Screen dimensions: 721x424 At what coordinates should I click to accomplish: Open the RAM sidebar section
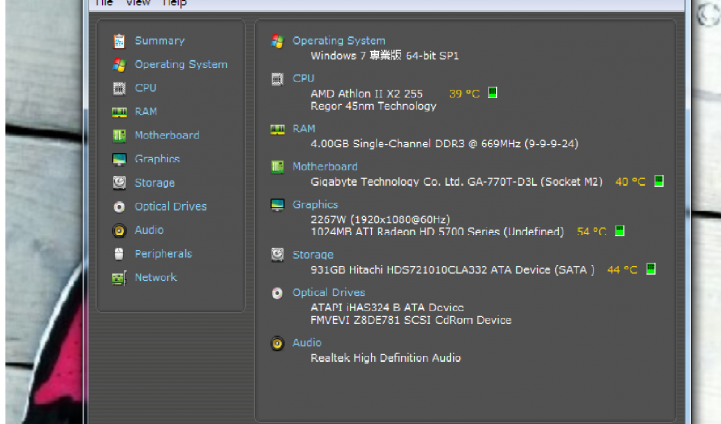click(x=146, y=112)
